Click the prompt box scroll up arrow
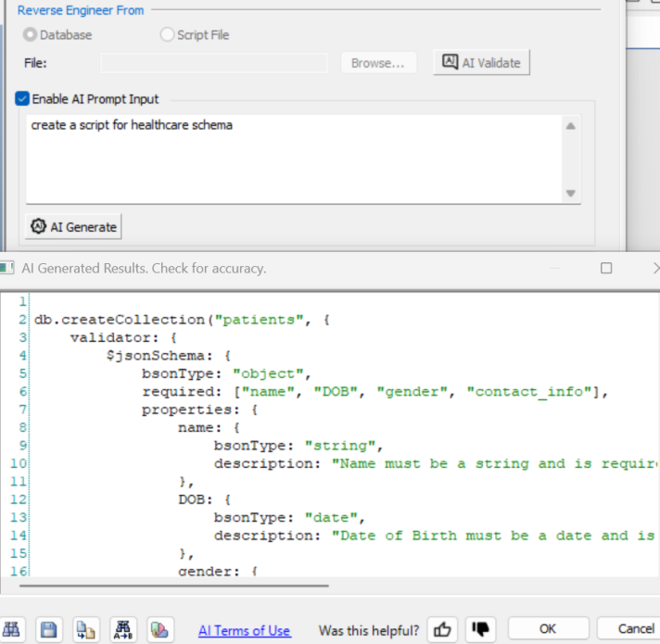Image resolution: width=660 pixels, height=644 pixels. tap(571, 126)
